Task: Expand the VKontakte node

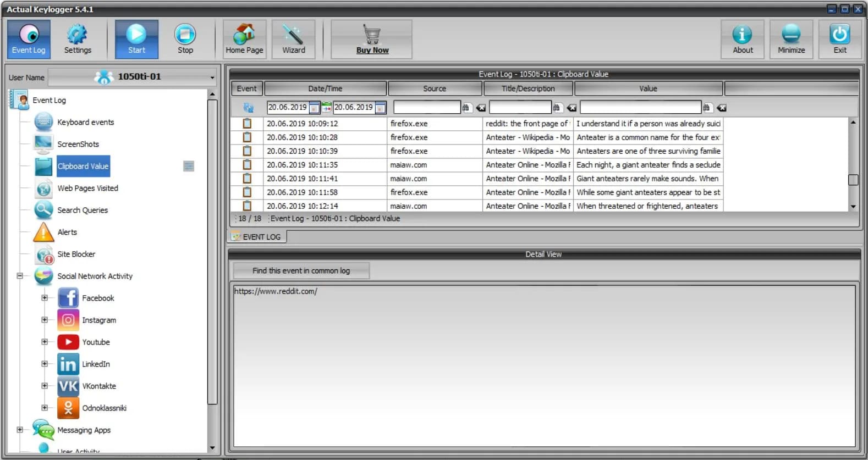Action: [x=45, y=386]
